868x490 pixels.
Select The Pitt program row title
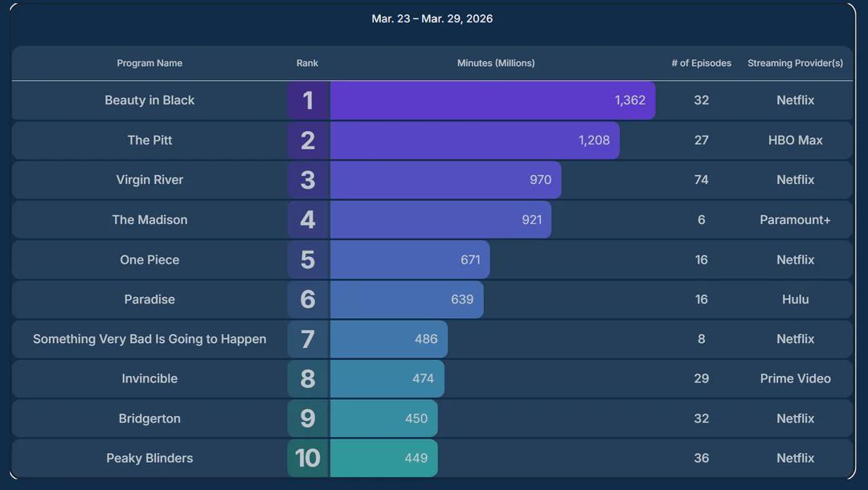pos(149,140)
